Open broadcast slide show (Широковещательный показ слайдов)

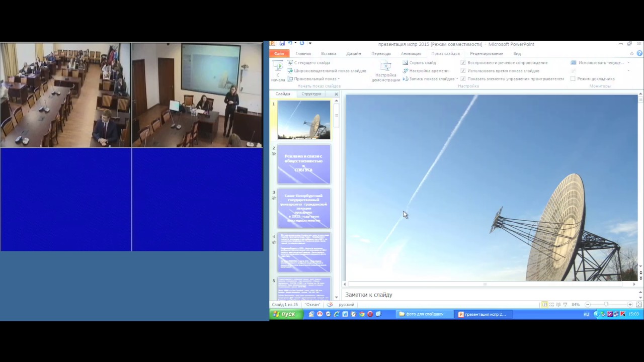(327, 71)
